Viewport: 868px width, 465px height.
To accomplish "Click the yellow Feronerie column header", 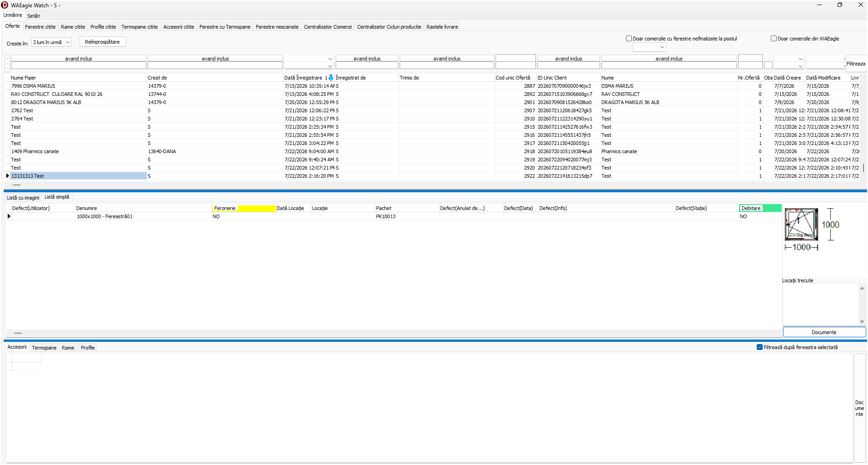I will [244, 208].
